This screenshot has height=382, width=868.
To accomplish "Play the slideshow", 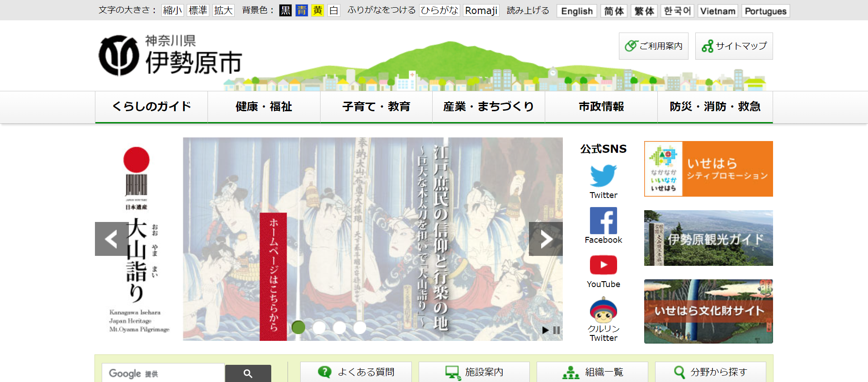I will (546, 330).
